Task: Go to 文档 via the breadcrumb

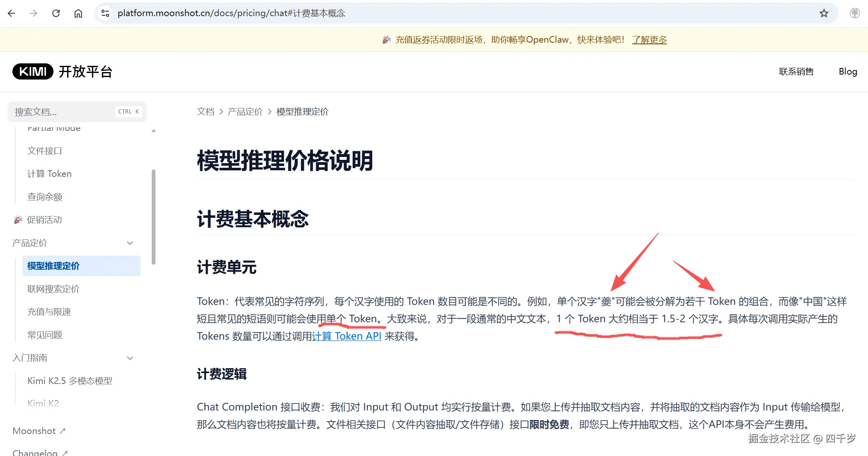Action: coord(205,111)
